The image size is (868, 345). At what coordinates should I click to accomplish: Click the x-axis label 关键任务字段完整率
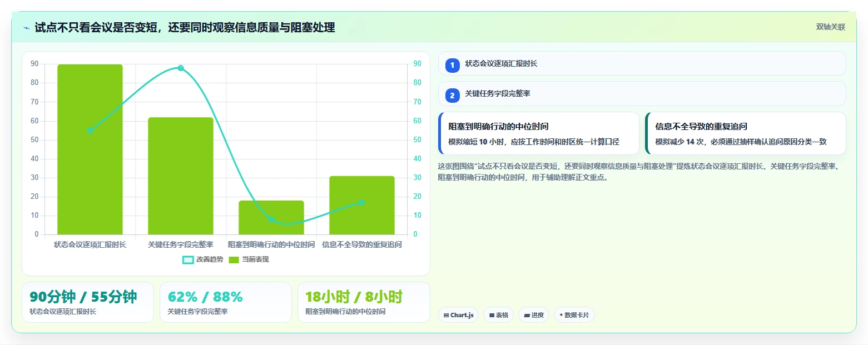(181, 244)
